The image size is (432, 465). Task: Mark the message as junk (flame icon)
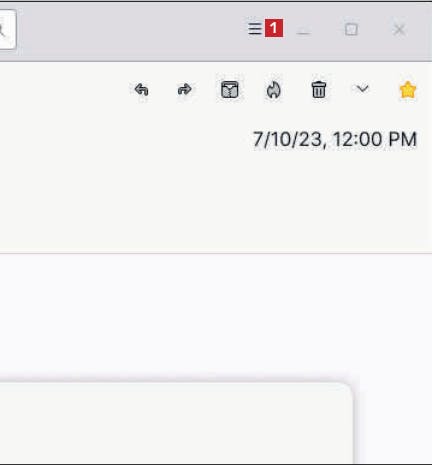coord(274,90)
